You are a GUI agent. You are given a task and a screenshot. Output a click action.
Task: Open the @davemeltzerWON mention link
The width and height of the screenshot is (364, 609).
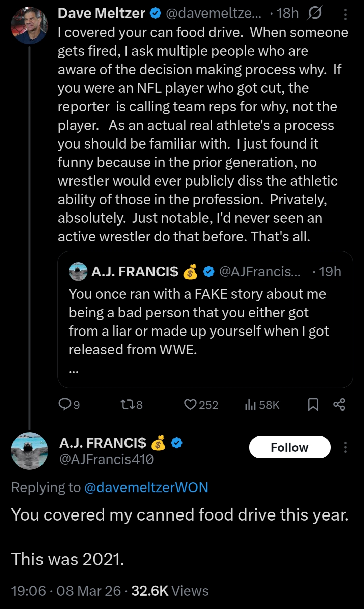(x=146, y=487)
